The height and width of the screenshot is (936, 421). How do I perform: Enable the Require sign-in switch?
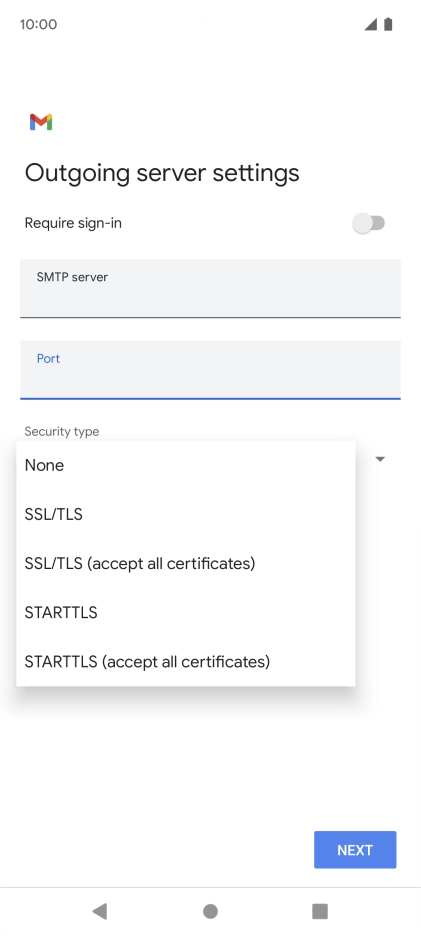(368, 223)
